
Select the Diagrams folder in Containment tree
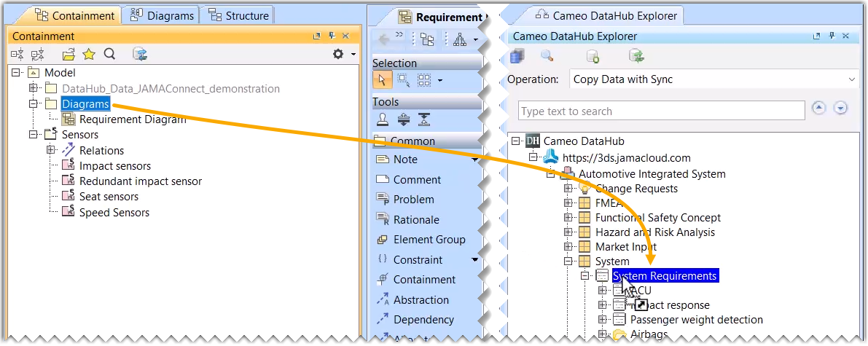(85, 103)
